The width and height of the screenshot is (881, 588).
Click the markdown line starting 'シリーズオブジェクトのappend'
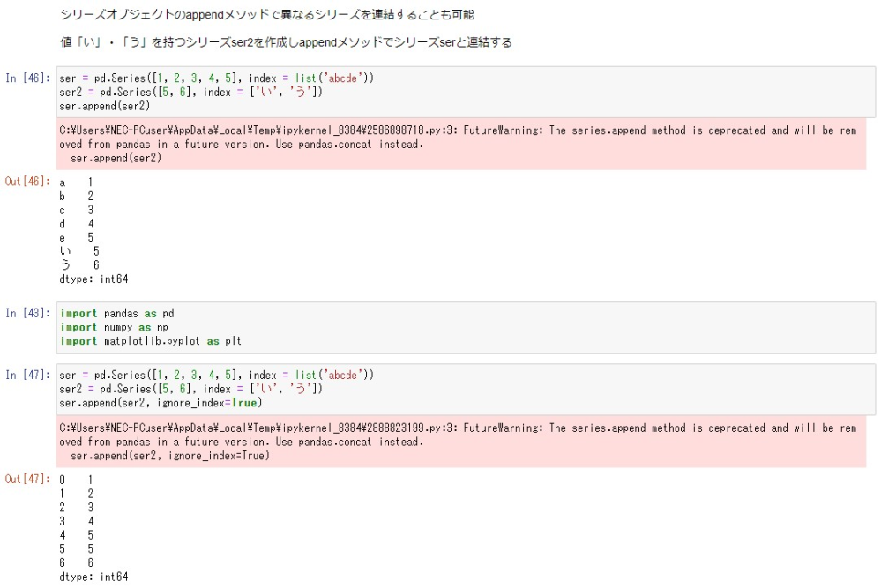[267, 15]
